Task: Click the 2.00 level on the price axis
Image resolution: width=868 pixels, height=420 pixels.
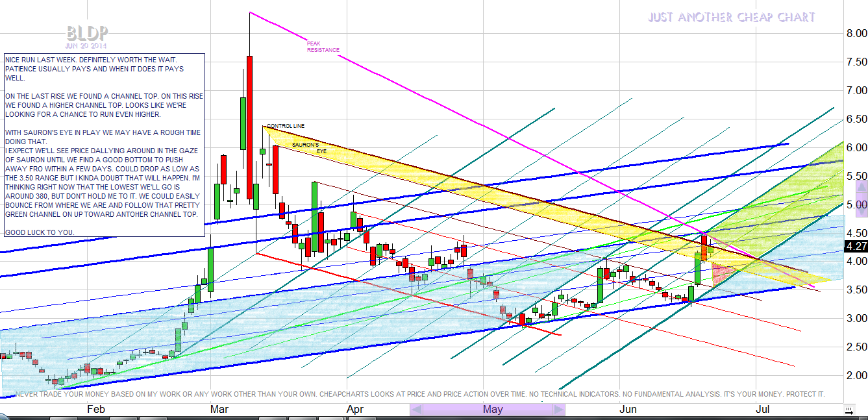Action: click(x=851, y=375)
